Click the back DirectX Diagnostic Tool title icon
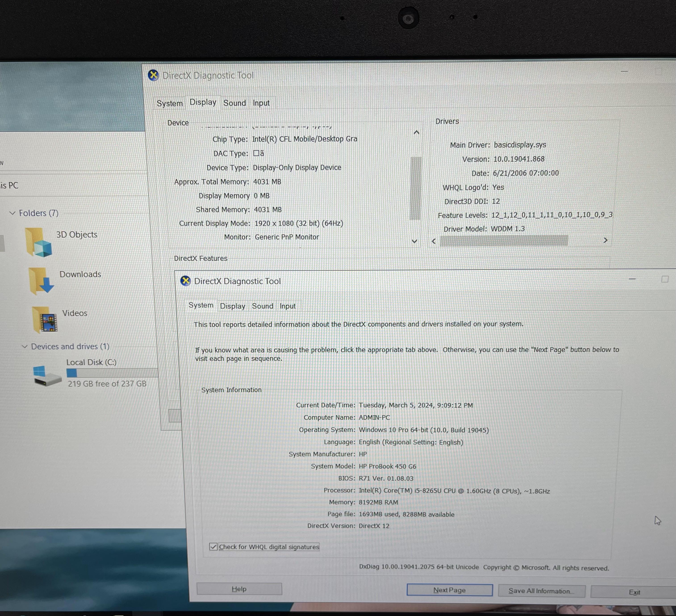Image resolution: width=676 pixels, height=616 pixels. click(x=153, y=75)
